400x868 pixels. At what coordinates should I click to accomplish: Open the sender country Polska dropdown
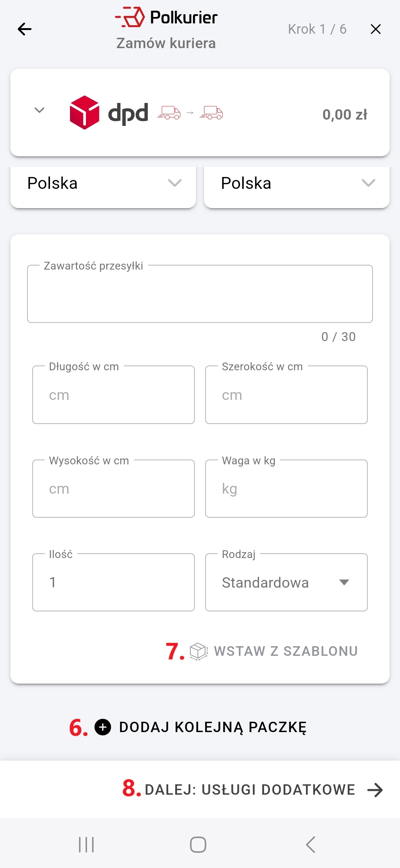pyautogui.click(x=103, y=184)
